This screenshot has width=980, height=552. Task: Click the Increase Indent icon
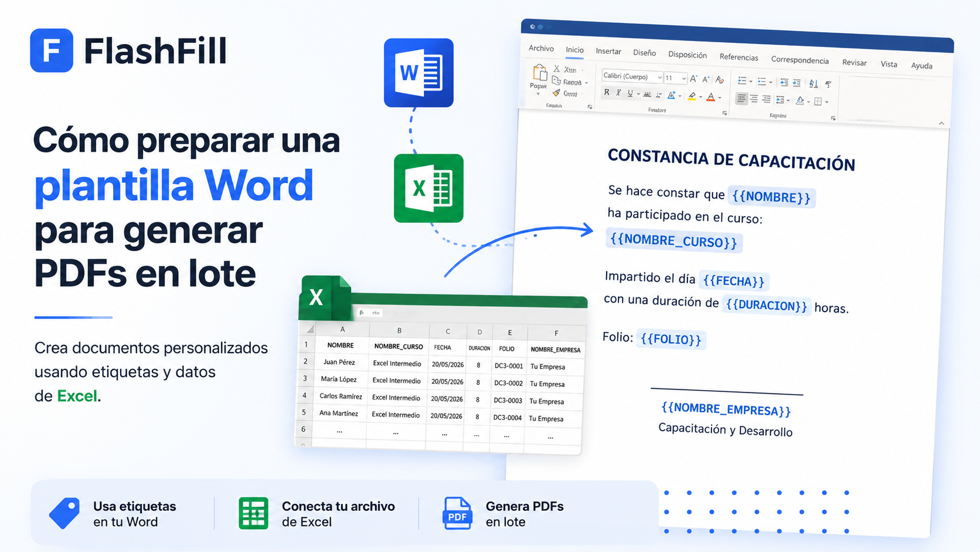tap(797, 83)
